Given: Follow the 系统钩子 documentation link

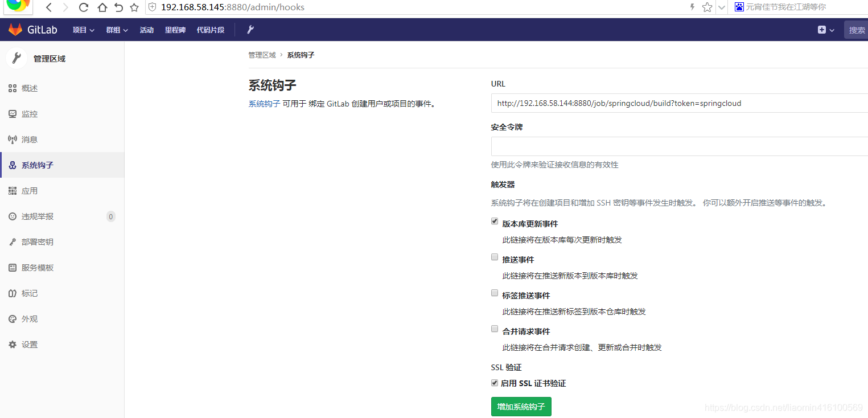Looking at the screenshot, I should click(x=264, y=104).
